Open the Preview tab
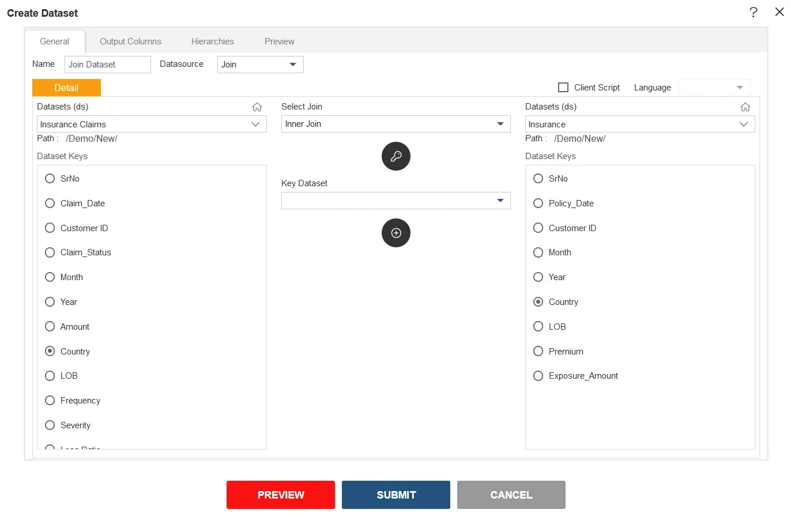Image resolution: width=791 pixels, height=532 pixels. (280, 41)
